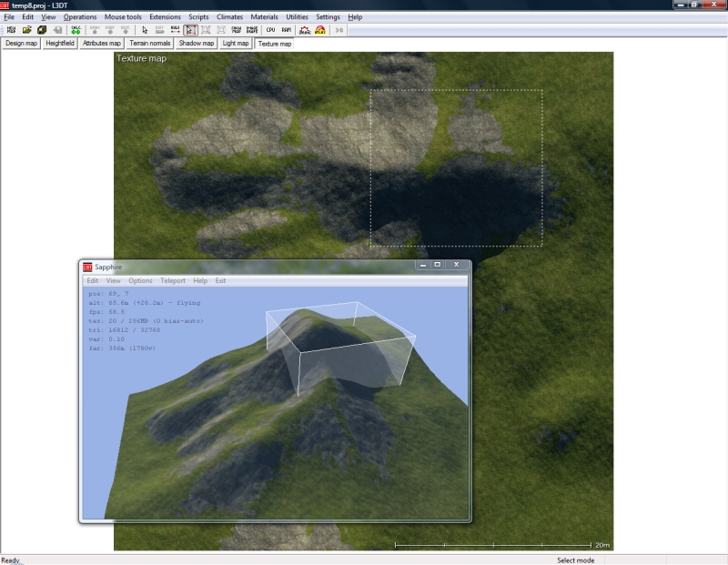Open the Climates dropdown menu
Viewport: 728px width, 565px height.
pos(229,17)
